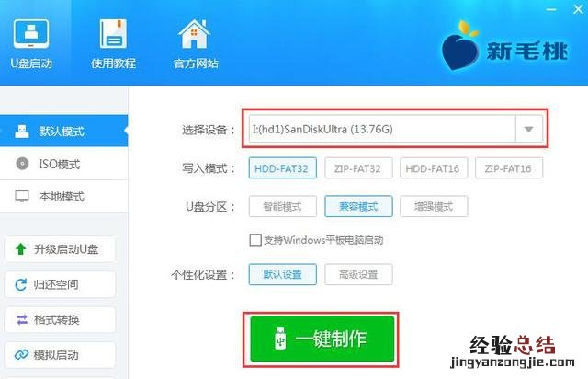The height and width of the screenshot is (379, 588).
Task: Switch to 本地模式 tab
Action: (63, 196)
